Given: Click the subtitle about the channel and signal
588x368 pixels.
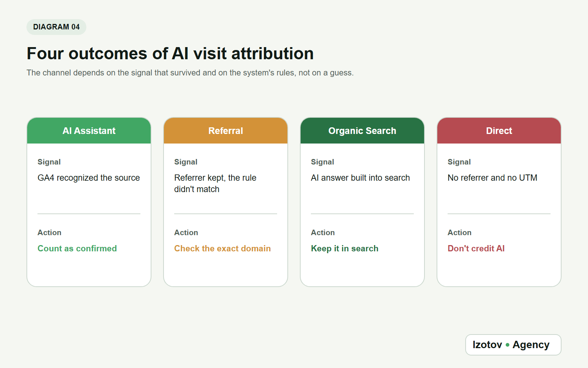Looking at the screenshot, I should [190, 73].
